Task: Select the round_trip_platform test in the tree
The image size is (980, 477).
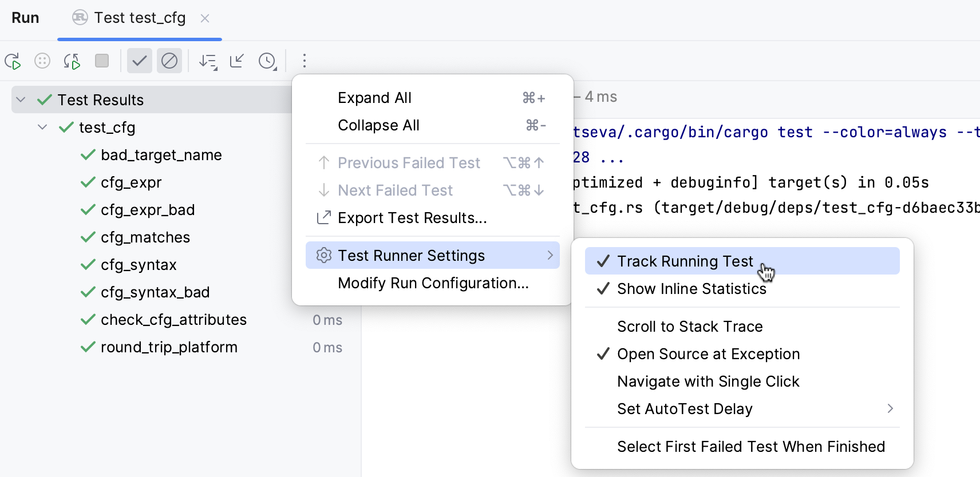Action: 168,347
